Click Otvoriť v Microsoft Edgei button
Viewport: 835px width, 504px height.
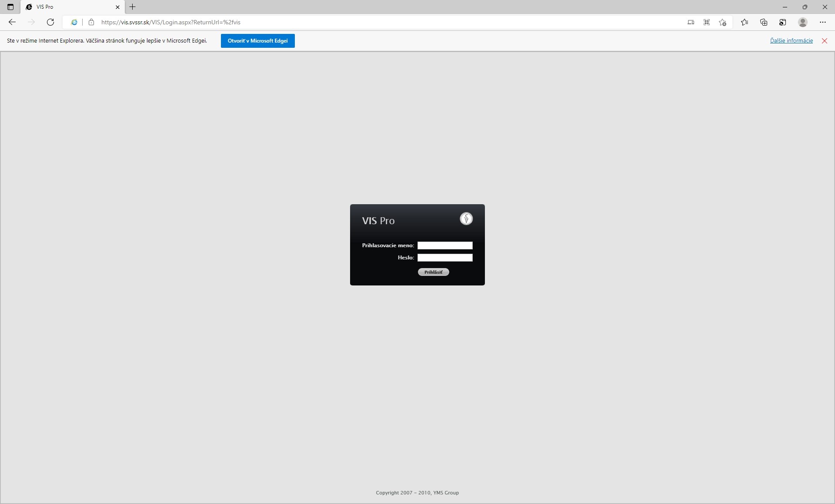tap(257, 41)
